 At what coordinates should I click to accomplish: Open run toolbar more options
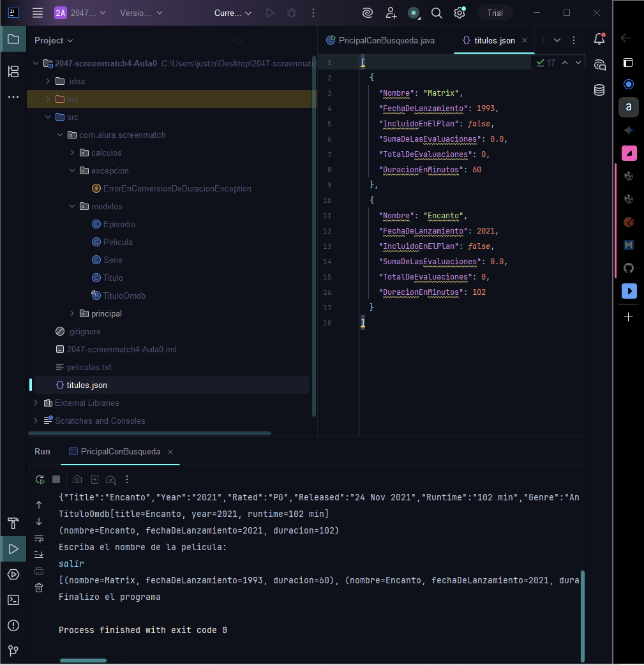tap(127, 479)
